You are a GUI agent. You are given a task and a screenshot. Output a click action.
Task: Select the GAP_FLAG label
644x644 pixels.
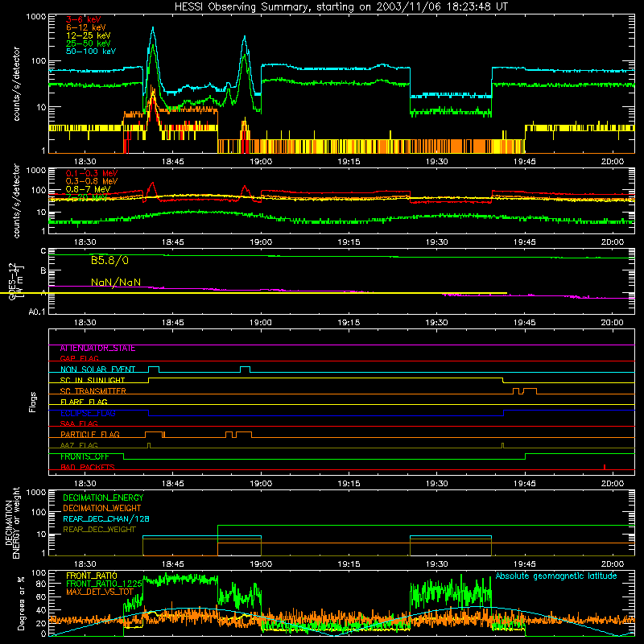[x=79, y=358]
